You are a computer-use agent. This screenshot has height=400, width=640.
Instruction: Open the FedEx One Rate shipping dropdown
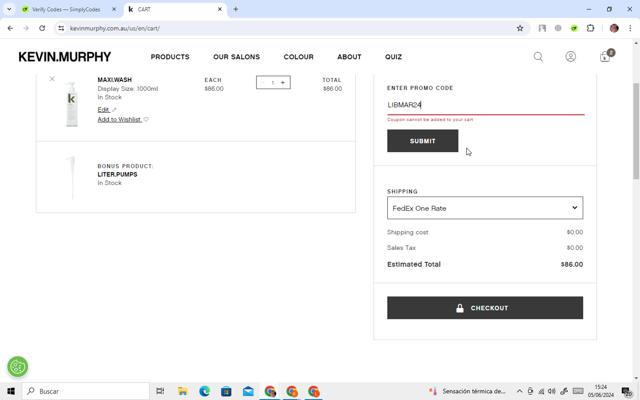coord(485,208)
